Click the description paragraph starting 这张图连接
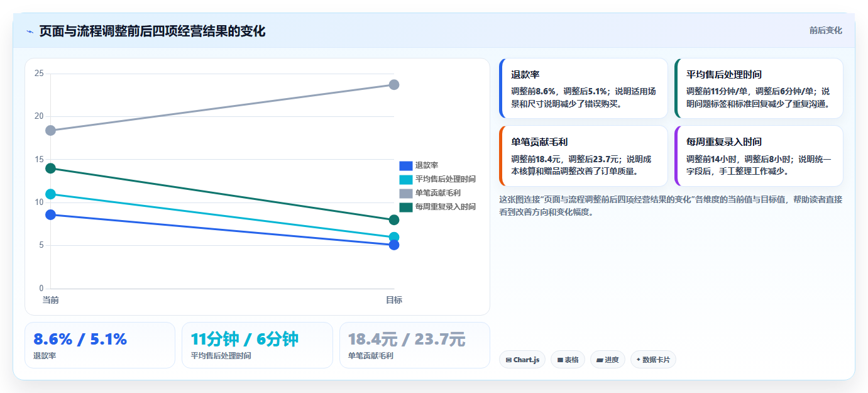 pyautogui.click(x=671, y=206)
